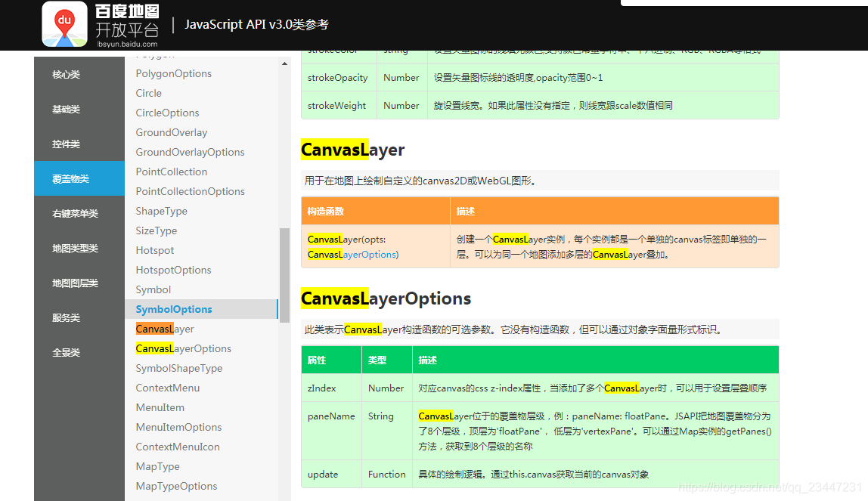Open the 地图图层类 category
Screen dimensions: 868x501
click(79, 283)
